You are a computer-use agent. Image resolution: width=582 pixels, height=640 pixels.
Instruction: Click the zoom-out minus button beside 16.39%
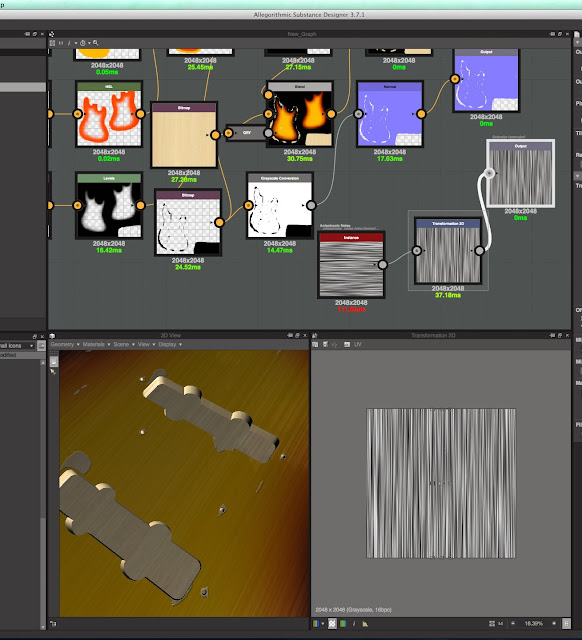(x=513, y=623)
